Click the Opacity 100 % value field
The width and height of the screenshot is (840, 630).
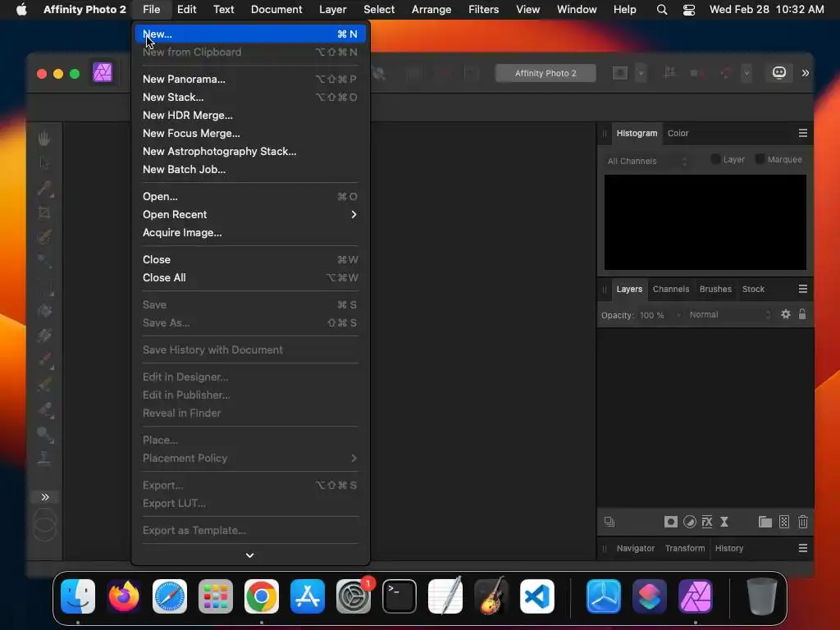point(651,315)
